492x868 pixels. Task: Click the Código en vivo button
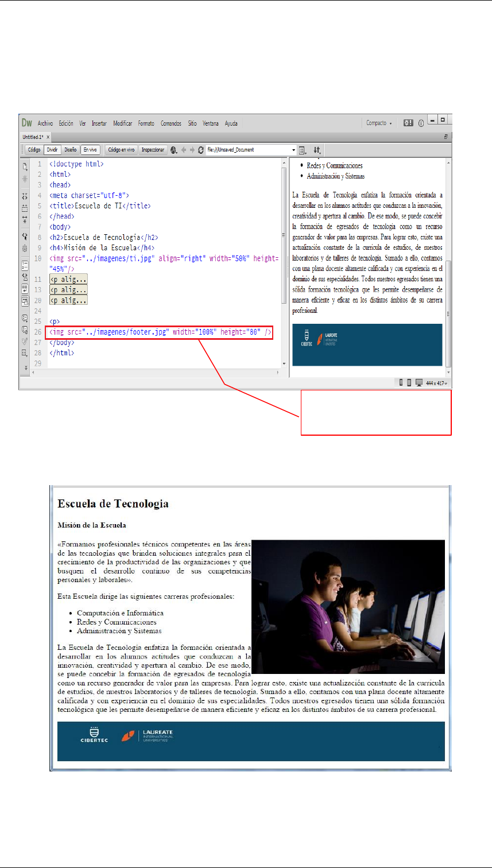pyautogui.click(x=121, y=150)
